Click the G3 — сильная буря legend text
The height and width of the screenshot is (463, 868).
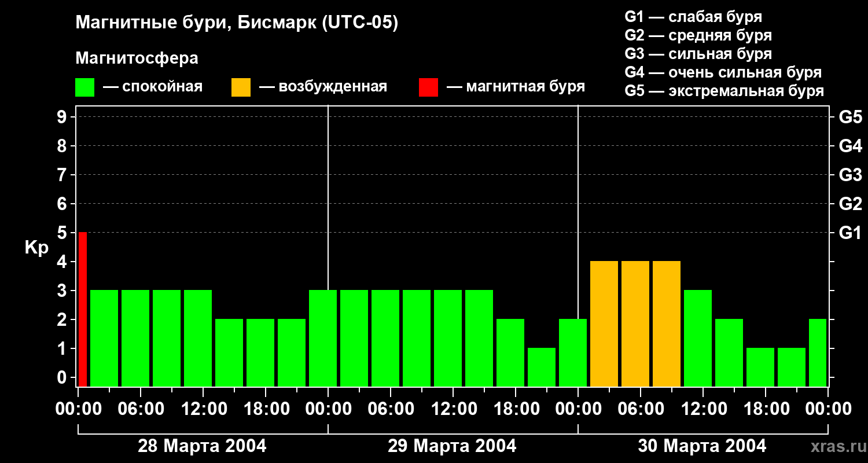tap(698, 54)
